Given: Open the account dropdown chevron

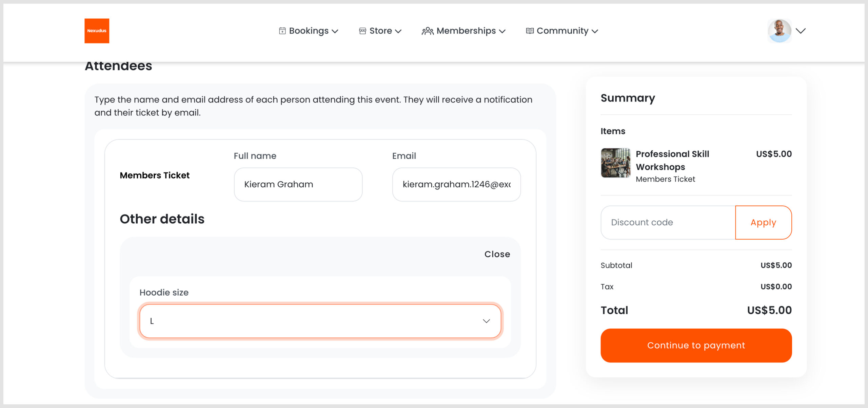Looking at the screenshot, I should tap(801, 31).
